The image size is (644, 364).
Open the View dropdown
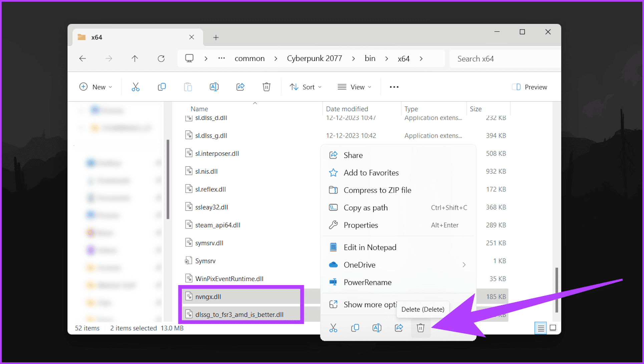[x=354, y=87]
